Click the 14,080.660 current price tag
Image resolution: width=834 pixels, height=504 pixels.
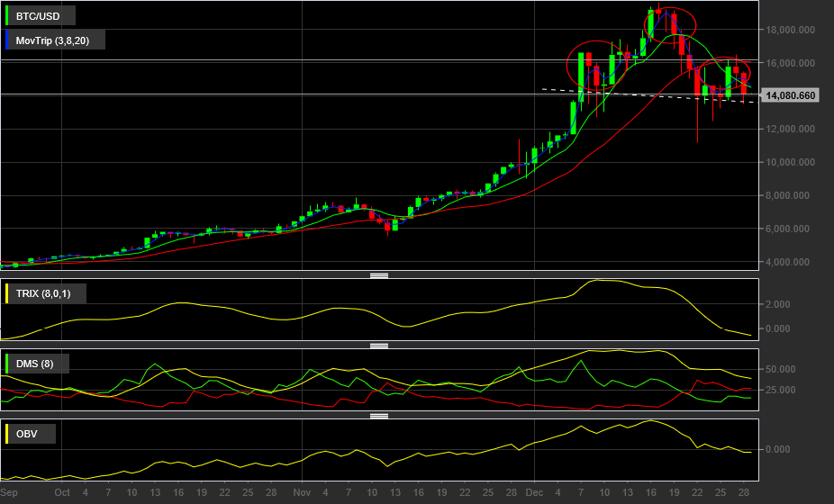click(x=791, y=95)
